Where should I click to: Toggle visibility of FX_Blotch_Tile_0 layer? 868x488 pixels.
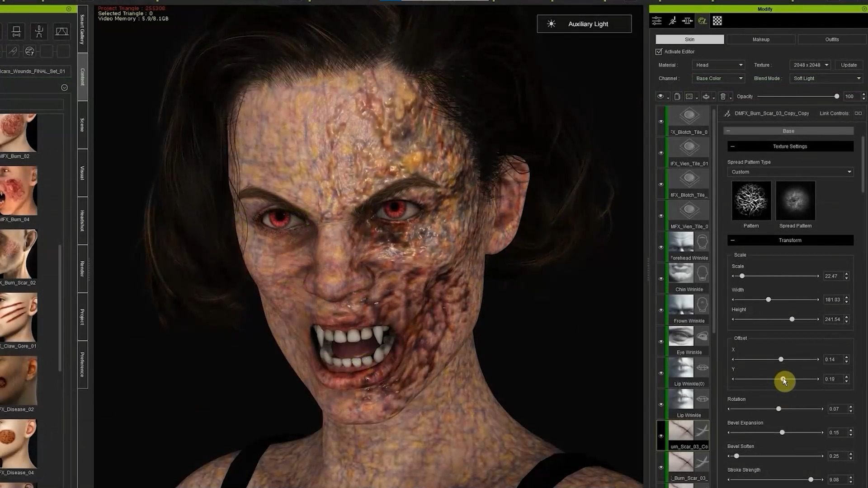click(661, 121)
